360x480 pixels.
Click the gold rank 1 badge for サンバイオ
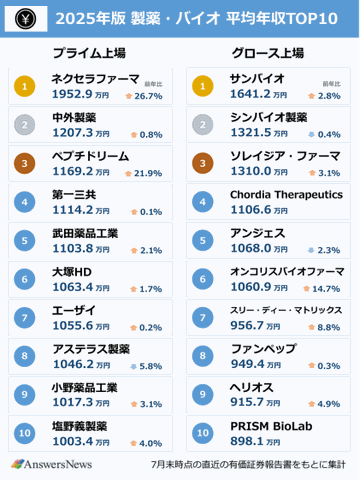click(x=203, y=86)
